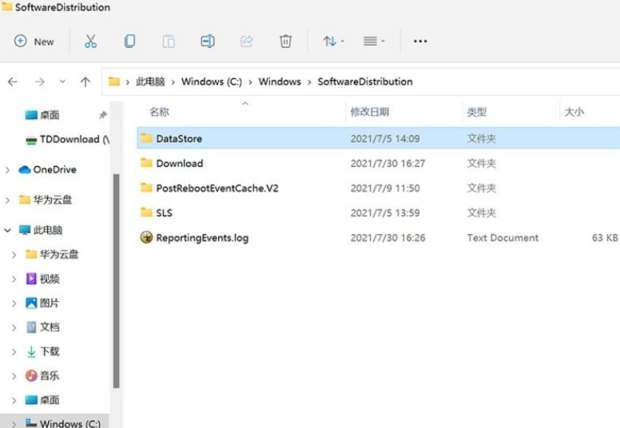
Task: Expand the top-level 华为云盘 node
Action: coord(8,200)
